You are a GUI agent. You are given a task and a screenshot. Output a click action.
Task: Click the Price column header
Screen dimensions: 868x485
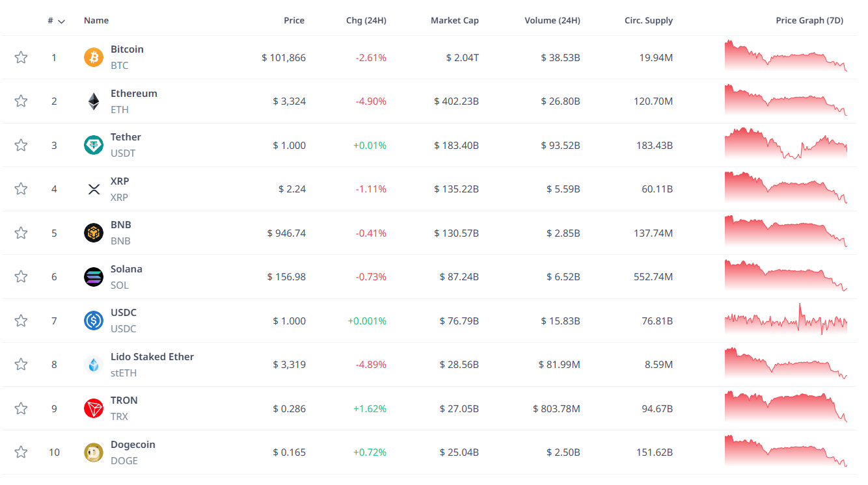(x=294, y=21)
